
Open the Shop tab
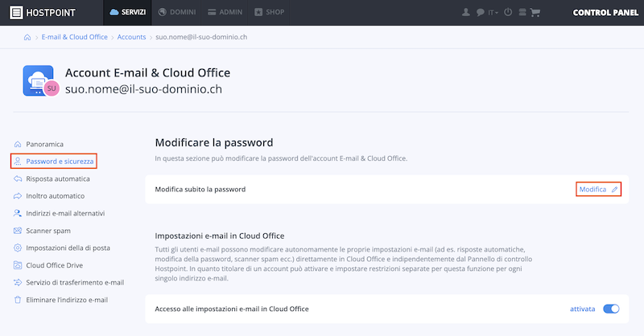pos(269,12)
